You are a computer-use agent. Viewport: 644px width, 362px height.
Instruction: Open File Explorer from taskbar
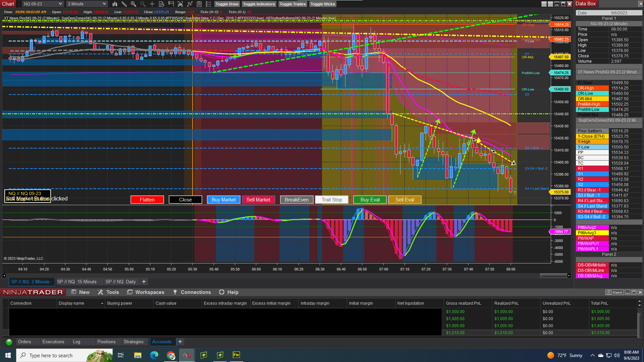[x=138, y=355]
